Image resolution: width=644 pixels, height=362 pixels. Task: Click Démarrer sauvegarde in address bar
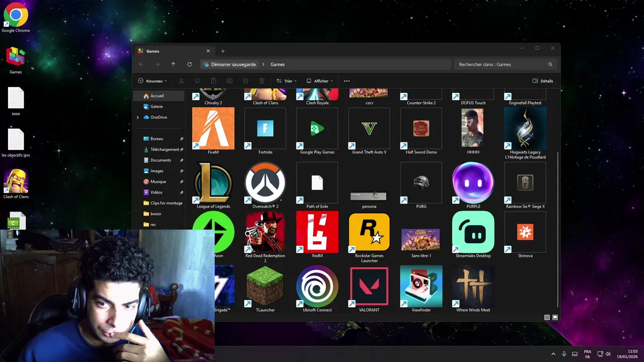tap(233, 64)
